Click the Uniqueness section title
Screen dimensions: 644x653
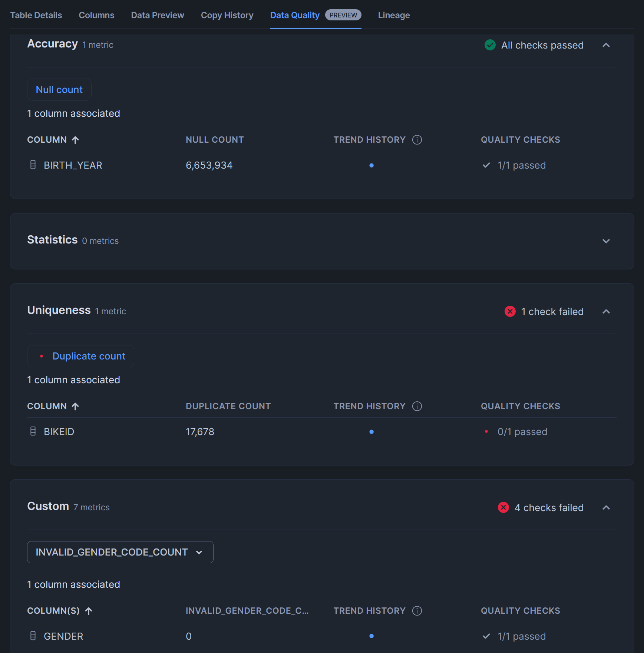(59, 310)
